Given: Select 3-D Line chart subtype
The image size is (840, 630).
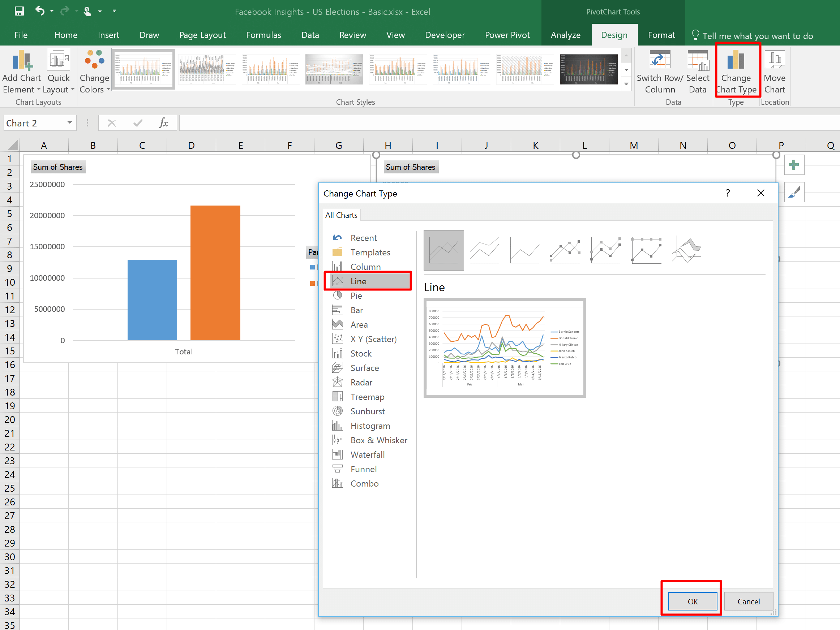Looking at the screenshot, I should [x=687, y=250].
